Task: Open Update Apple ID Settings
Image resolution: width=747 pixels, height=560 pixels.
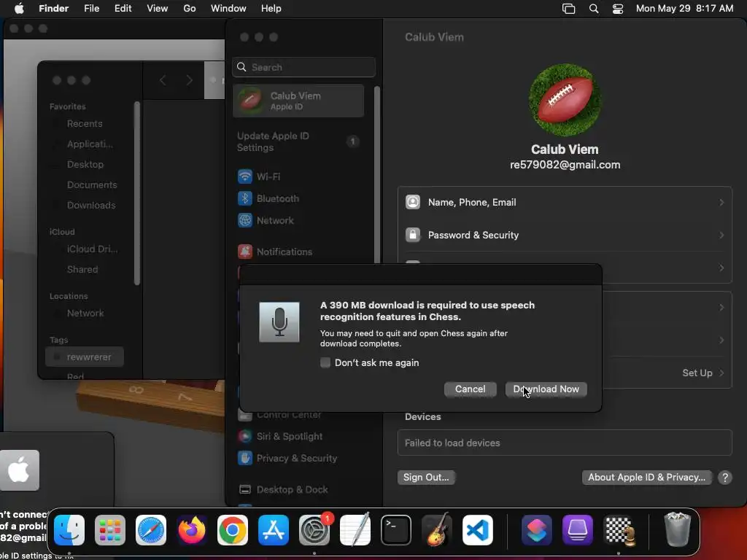Action: pos(298,141)
